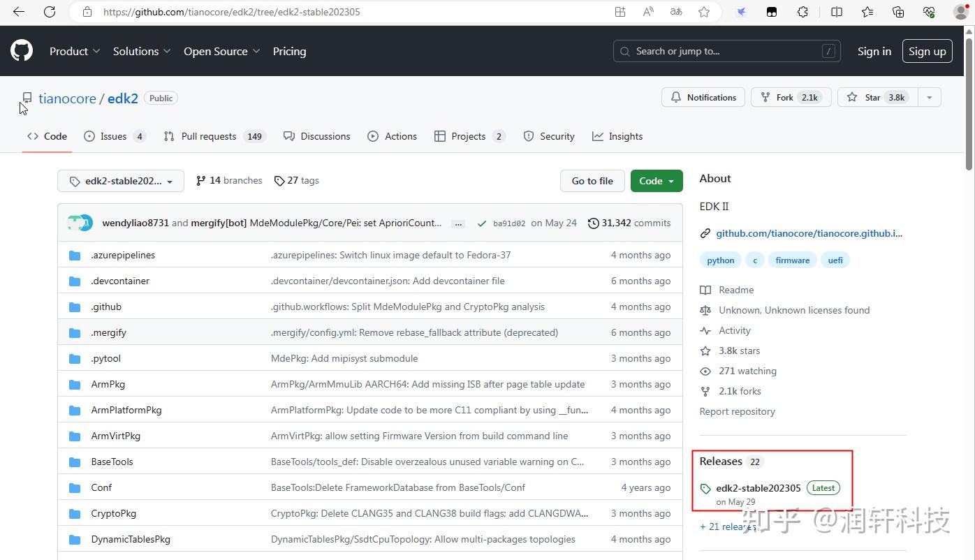Open the edk2-stable202... branch selector
Viewport: 975px width, 560px height.
121,181
